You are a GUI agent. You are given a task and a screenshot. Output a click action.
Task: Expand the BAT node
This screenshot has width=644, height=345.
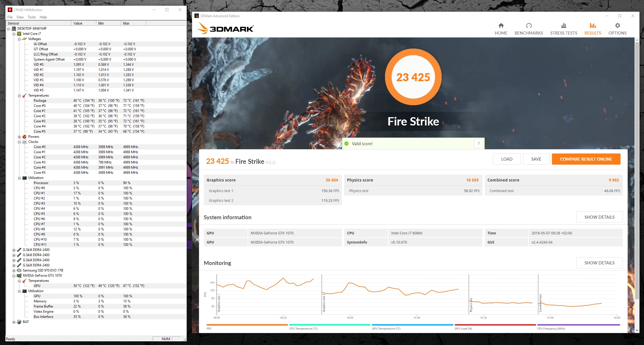(14, 322)
